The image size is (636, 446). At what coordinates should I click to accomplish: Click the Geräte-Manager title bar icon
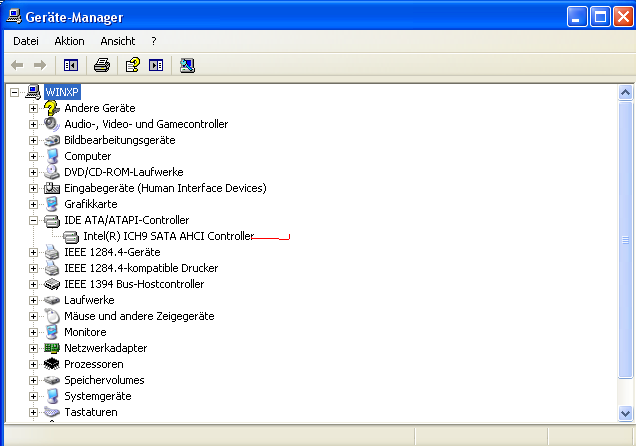(x=14, y=17)
